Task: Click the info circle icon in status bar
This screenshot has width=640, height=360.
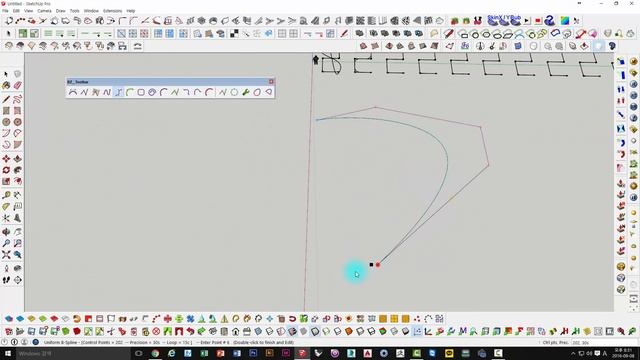Action: [x=14, y=342]
